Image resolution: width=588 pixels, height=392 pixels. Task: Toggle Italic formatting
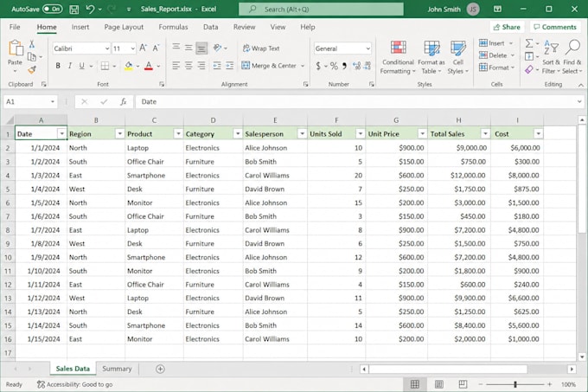(x=70, y=66)
